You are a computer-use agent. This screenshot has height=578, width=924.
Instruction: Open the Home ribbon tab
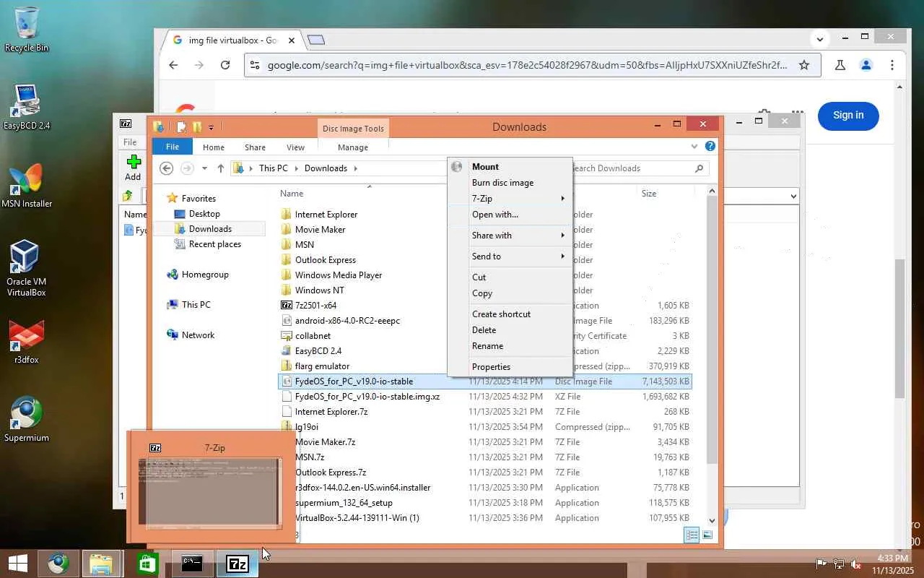[x=214, y=147]
